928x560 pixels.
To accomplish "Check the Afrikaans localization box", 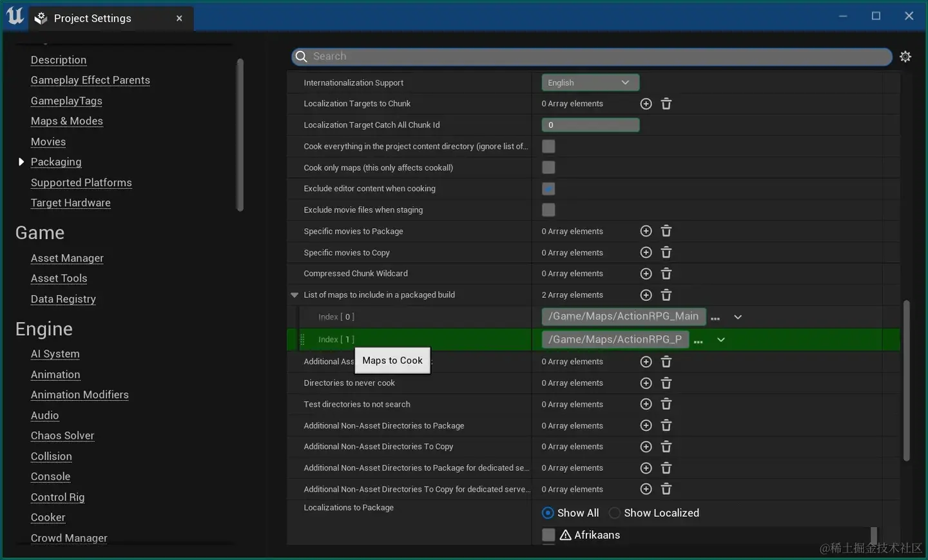I will [548, 535].
